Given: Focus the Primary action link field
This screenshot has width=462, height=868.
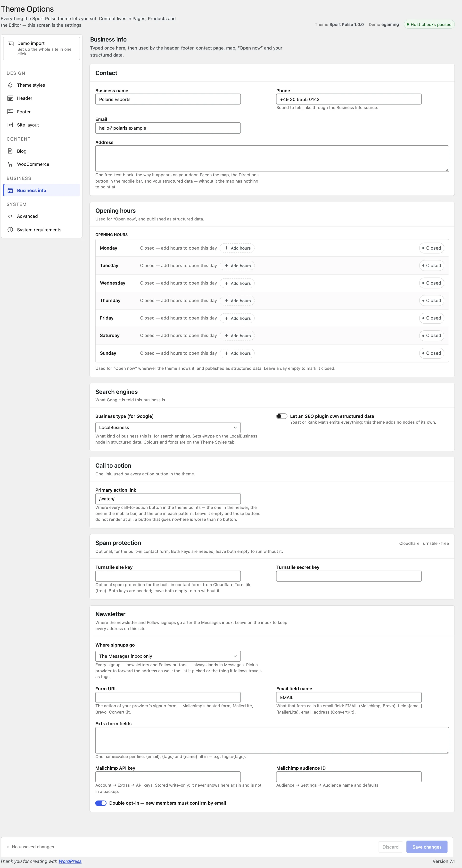Looking at the screenshot, I should 168,499.
